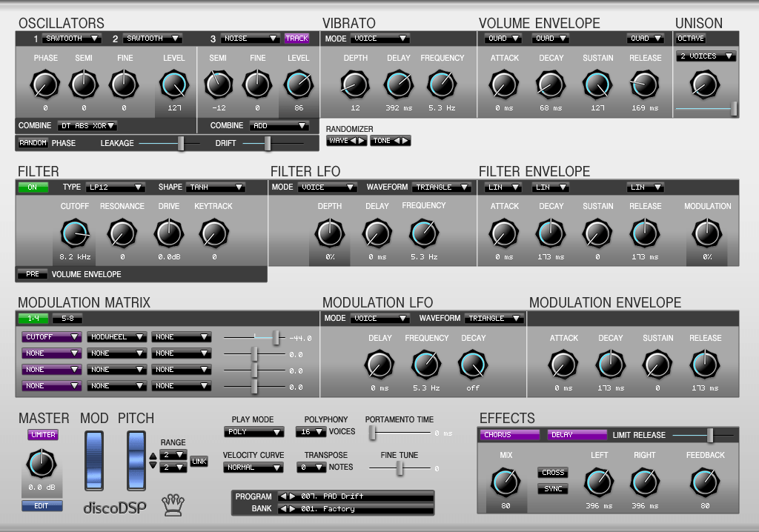Click the Effects Feedback knob
The height and width of the screenshot is (532, 759).
point(704,483)
